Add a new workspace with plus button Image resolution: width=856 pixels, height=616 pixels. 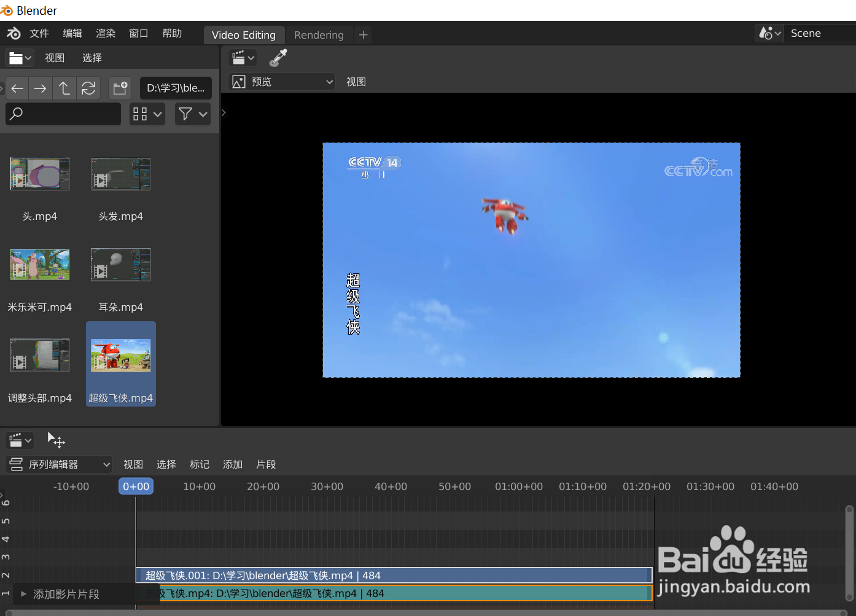(364, 35)
